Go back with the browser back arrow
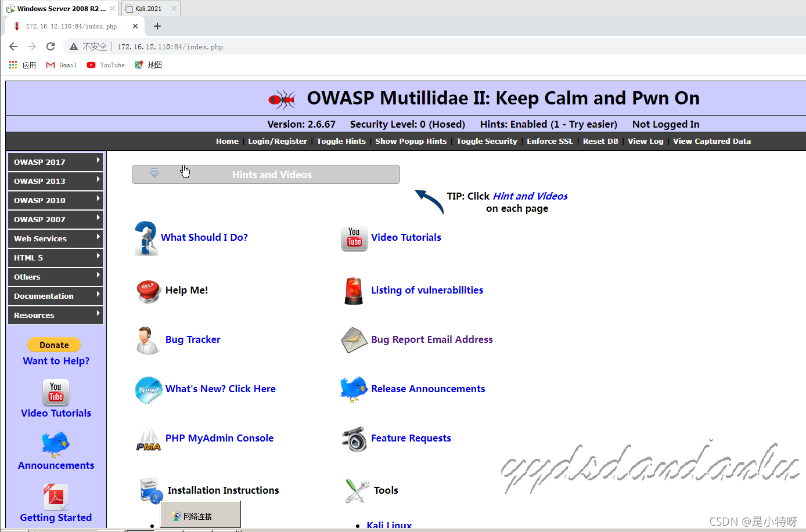This screenshot has width=806, height=532. (x=13, y=46)
